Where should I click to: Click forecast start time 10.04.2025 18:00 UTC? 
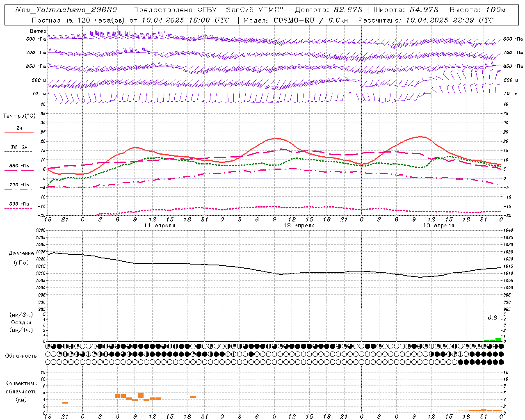[x=185, y=20]
